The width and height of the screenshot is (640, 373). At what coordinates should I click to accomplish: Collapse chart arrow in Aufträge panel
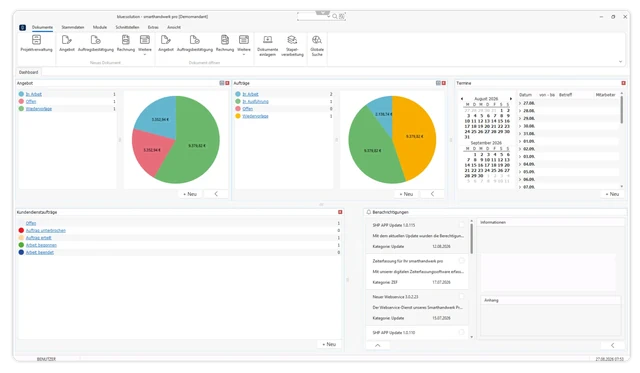click(x=432, y=194)
